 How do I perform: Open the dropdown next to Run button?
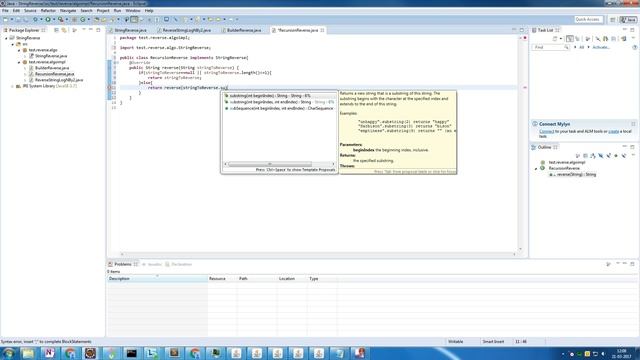53,19
